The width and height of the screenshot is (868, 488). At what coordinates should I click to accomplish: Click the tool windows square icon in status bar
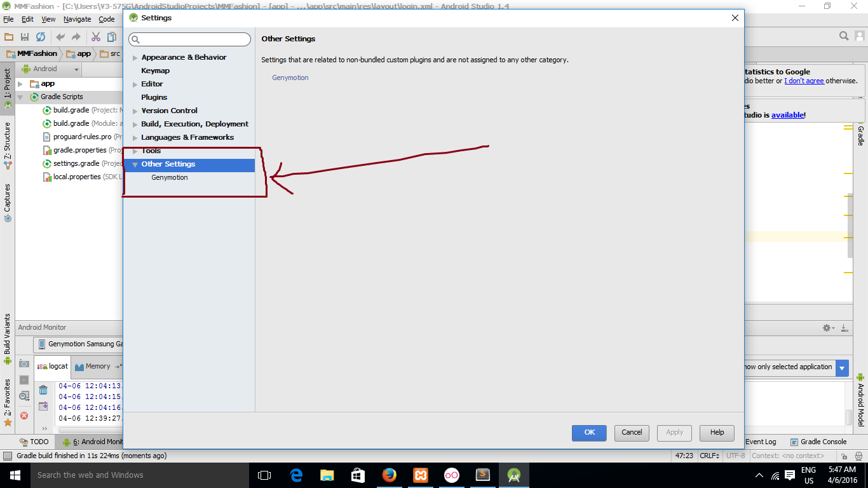[7, 456]
